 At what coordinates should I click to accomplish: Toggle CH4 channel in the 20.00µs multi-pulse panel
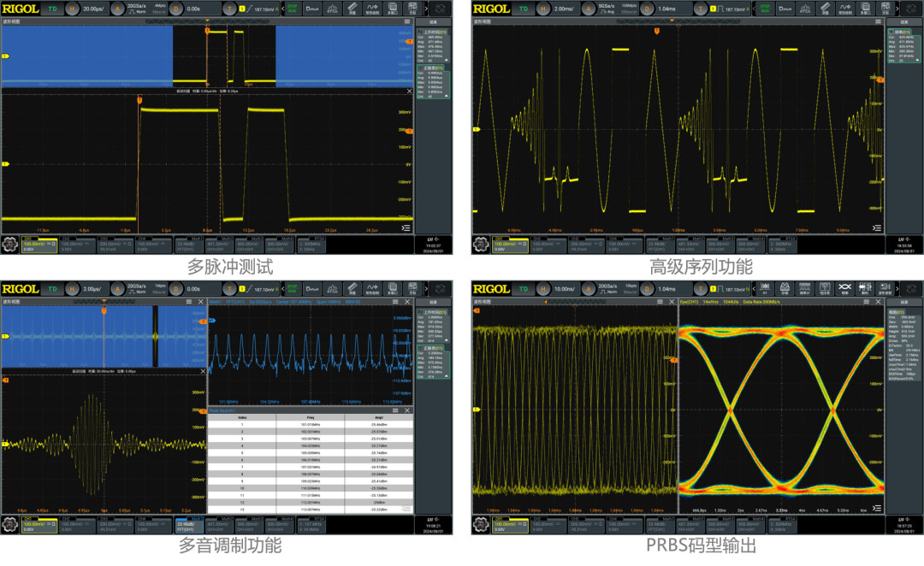154,245
